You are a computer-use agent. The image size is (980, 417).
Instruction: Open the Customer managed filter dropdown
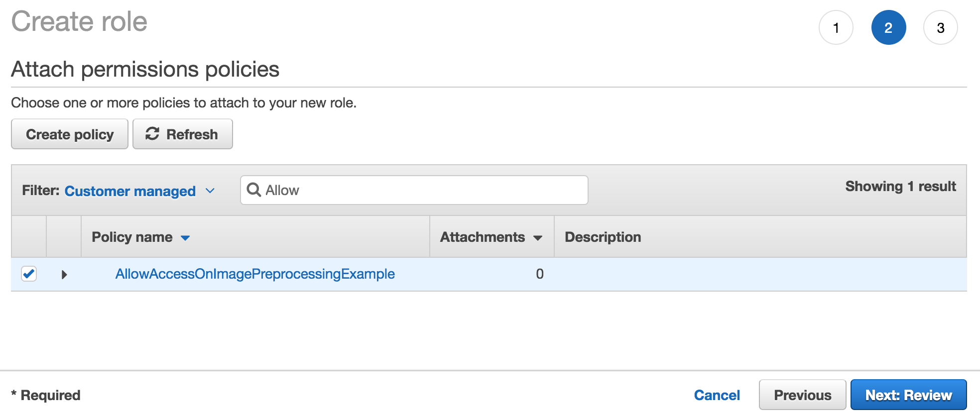[130, 191]
